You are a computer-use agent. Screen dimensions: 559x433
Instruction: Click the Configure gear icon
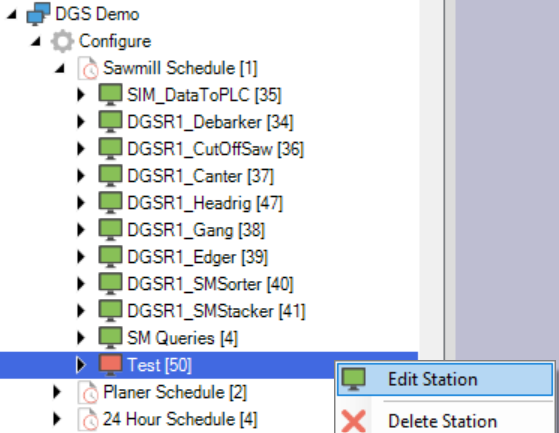pos(62,41)
